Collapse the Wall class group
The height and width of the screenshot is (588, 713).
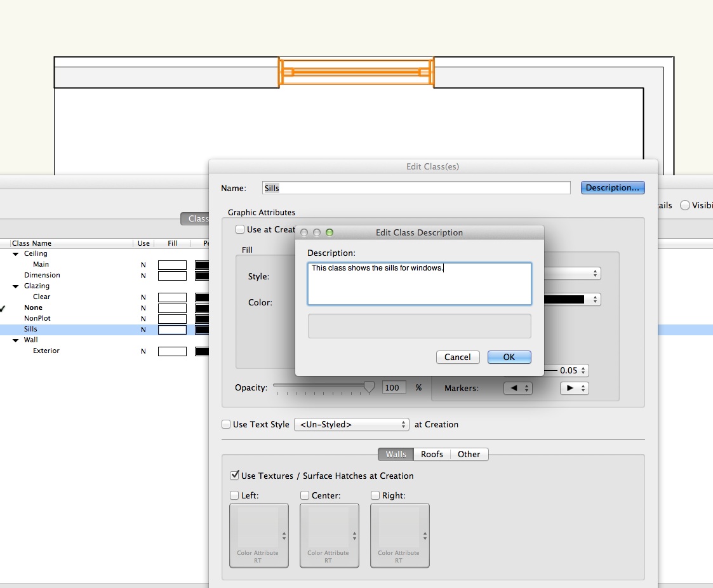click(x=15, y=340)
